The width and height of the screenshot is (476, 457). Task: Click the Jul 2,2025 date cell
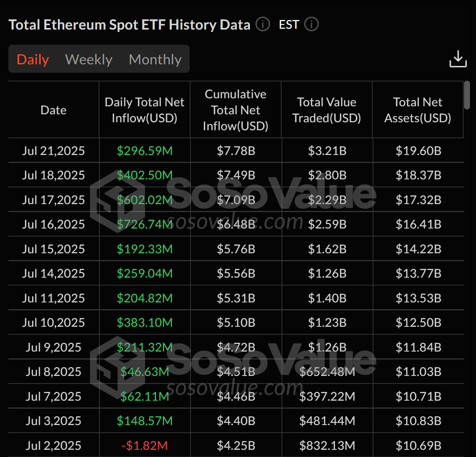click(x=53, y=445)
